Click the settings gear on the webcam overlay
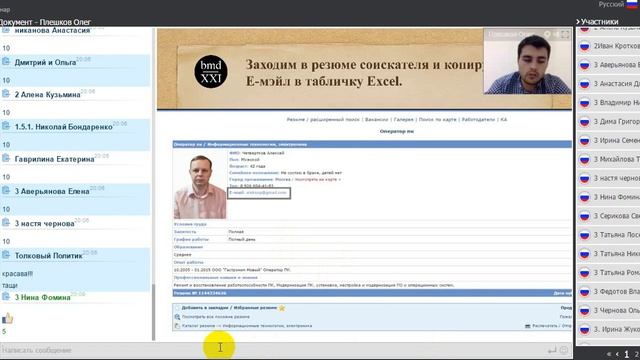The height and width of the screenshot is (360, 640). pyautogui.click(x=547, y=35)
